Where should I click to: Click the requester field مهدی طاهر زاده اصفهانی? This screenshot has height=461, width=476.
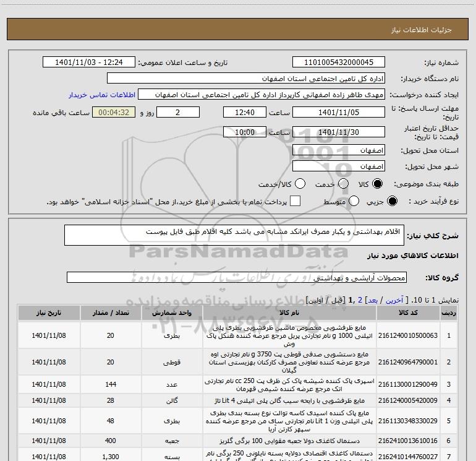pos(261,94)
